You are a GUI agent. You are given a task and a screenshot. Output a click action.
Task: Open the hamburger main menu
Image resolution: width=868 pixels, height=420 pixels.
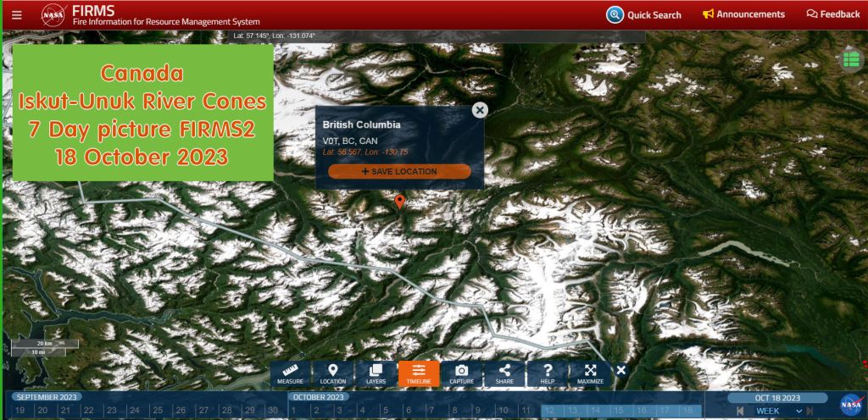tap(17, 14)
